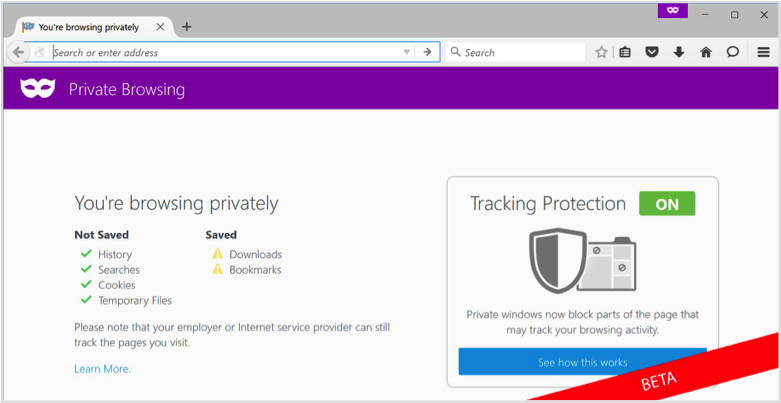Open search engine dropdown magnifier
781x403 pixels.
point(455,52)
